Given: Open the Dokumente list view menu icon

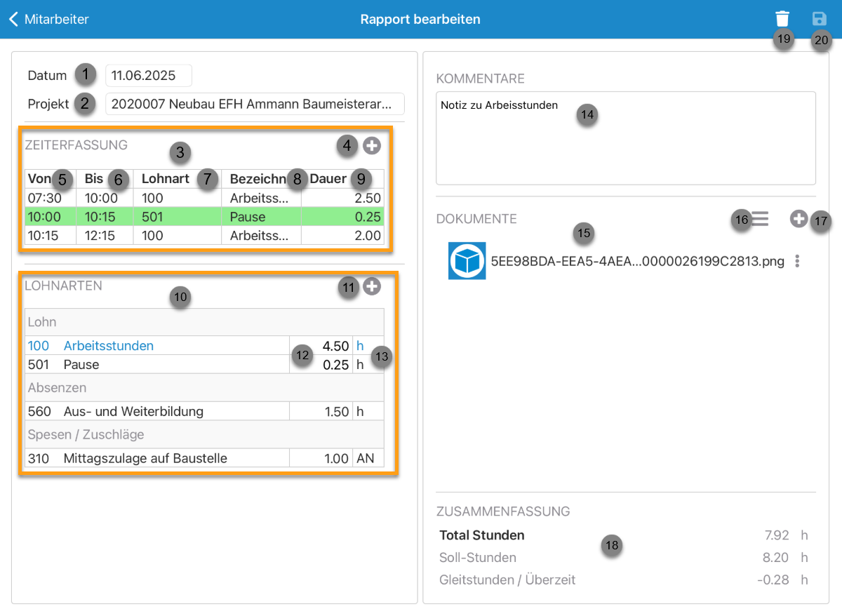Looking at the screenshot, I should [x=760, y=219].
